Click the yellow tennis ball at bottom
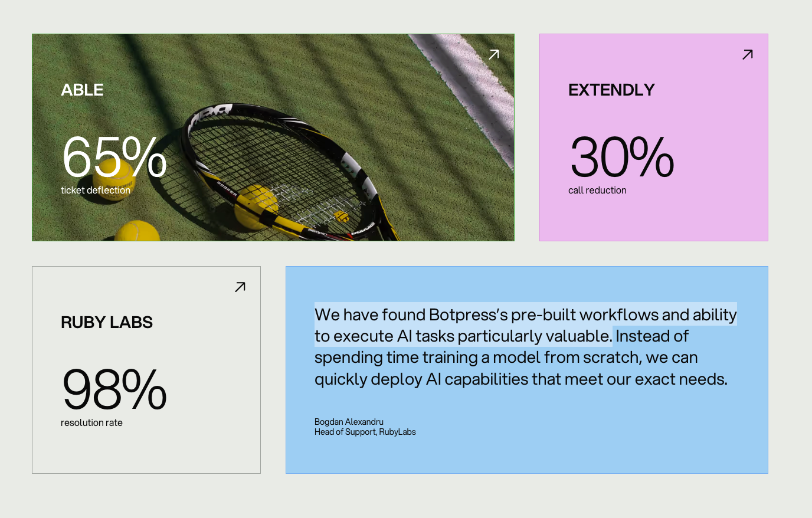Viewport: 812px width, 518px height. 137,231
